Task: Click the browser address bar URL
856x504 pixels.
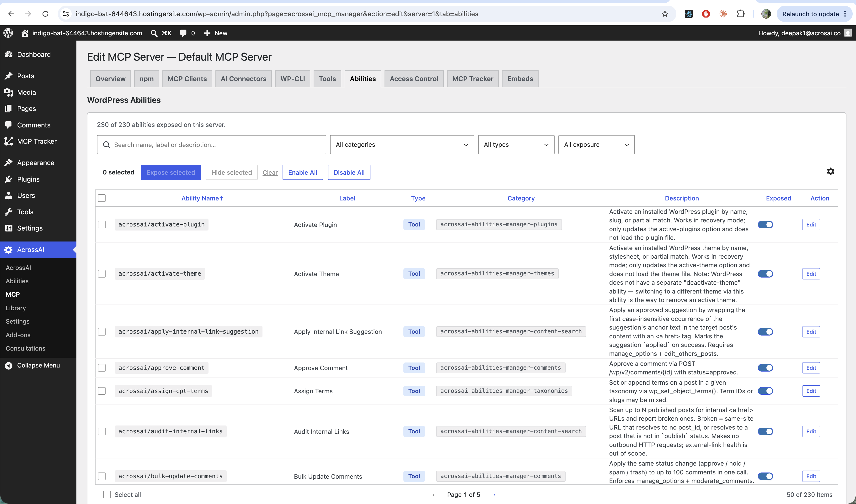Action: [x=277, y=14]
